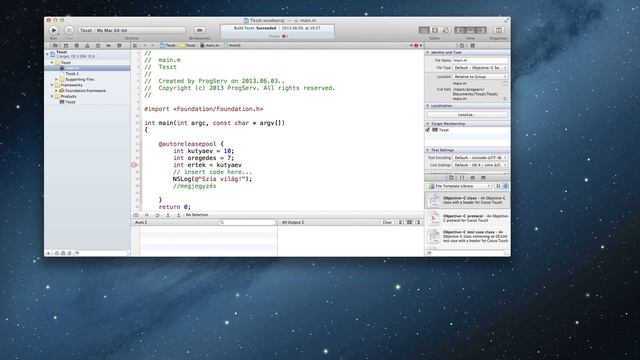Open the Debug navigator tab icon
The height and width of the screenshot is (360, 640).
[x=98, y=46]
